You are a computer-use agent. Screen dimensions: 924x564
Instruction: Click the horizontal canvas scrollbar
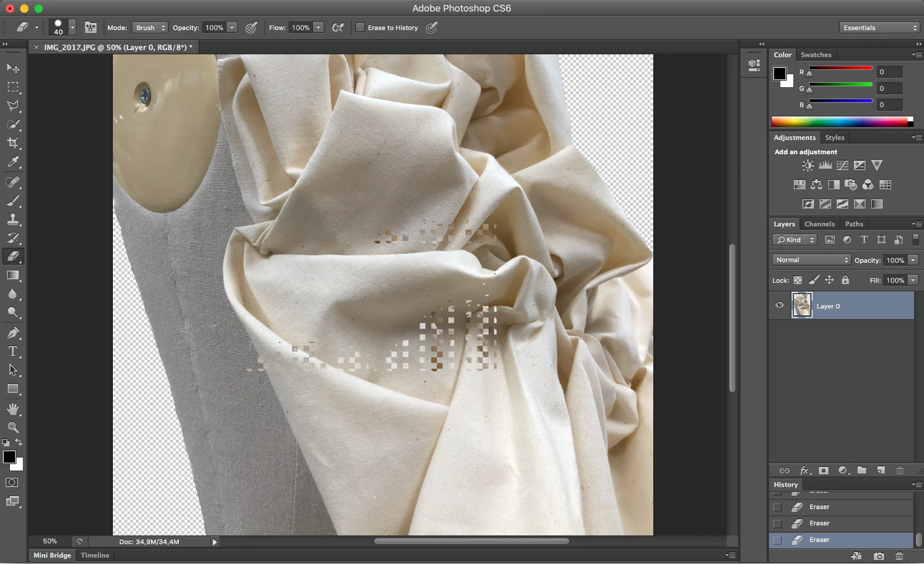point(471,542)
